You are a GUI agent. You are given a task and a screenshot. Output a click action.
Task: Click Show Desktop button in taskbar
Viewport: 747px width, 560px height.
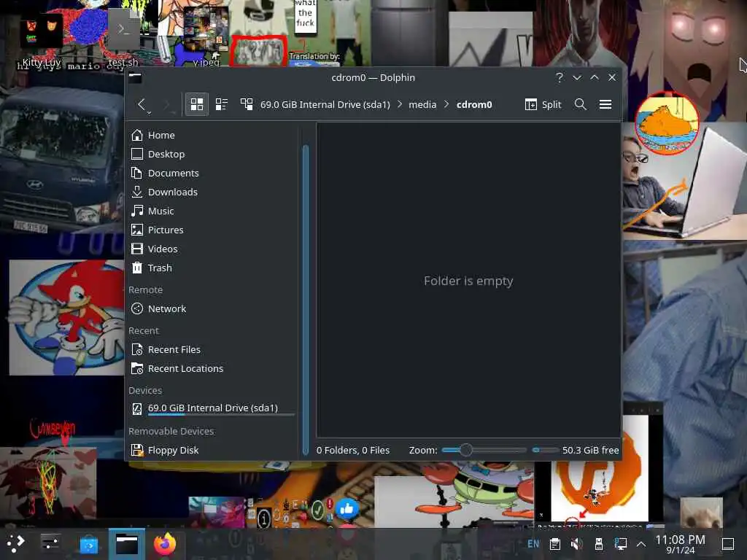(x=728, y=544)
